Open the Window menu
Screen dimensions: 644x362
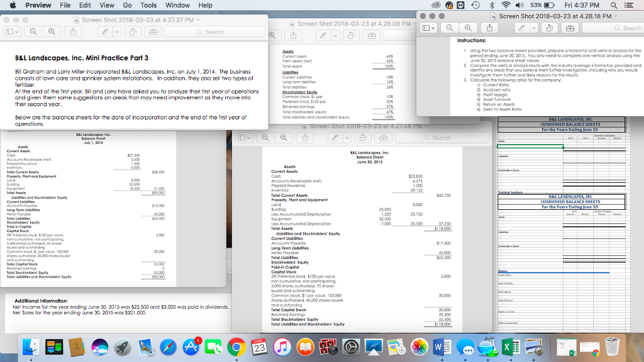tap(177, 5)
